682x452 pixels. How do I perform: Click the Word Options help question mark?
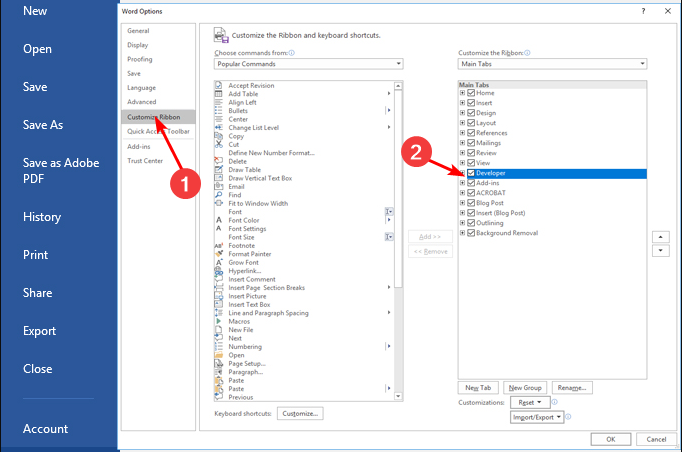[643, 11]
